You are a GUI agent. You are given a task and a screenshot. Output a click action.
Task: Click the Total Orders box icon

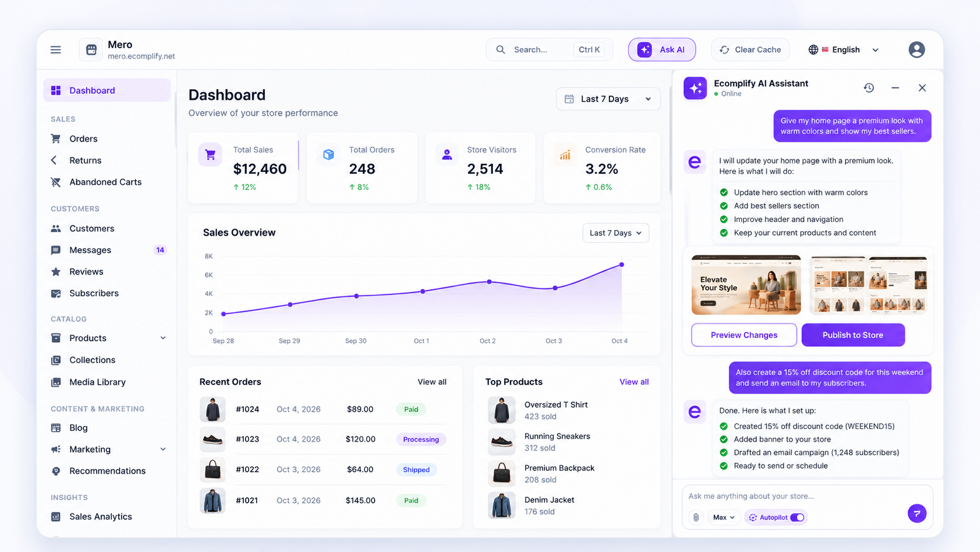[328, 155]
